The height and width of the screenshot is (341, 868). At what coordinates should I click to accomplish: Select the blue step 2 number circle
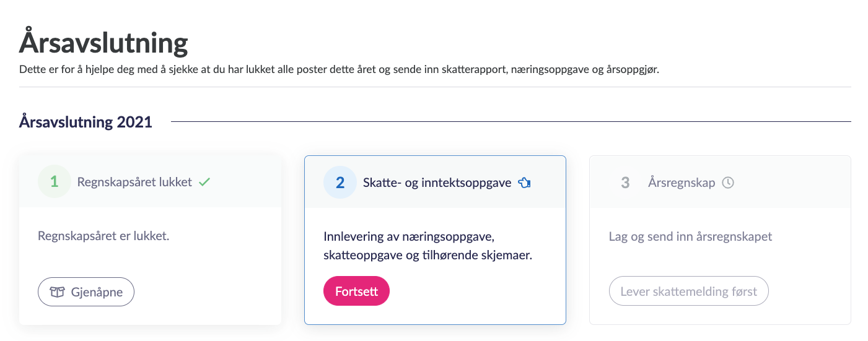coord(340,183)
